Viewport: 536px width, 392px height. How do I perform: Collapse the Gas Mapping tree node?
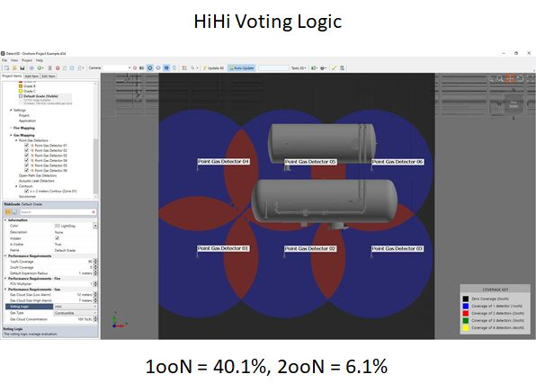11,136
